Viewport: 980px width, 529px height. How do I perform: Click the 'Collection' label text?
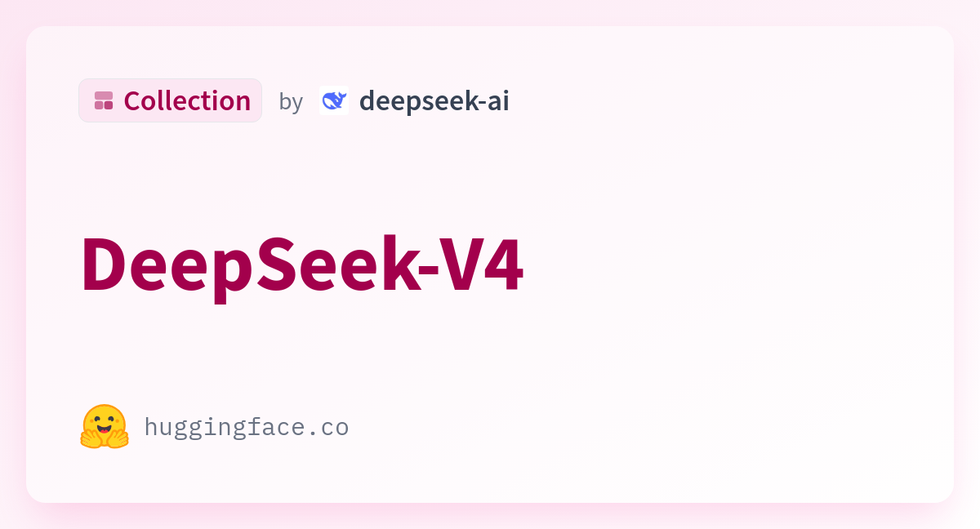[x=187, y=100]
